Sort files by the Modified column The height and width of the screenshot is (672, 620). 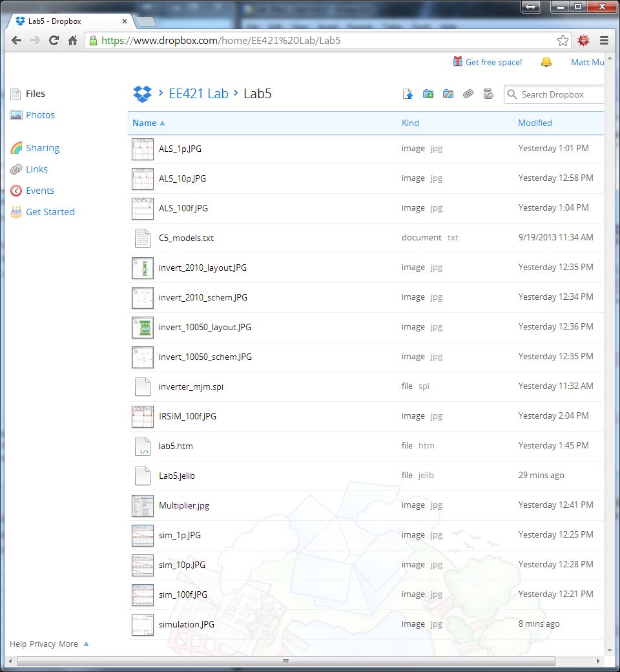(x=535, y=123)
